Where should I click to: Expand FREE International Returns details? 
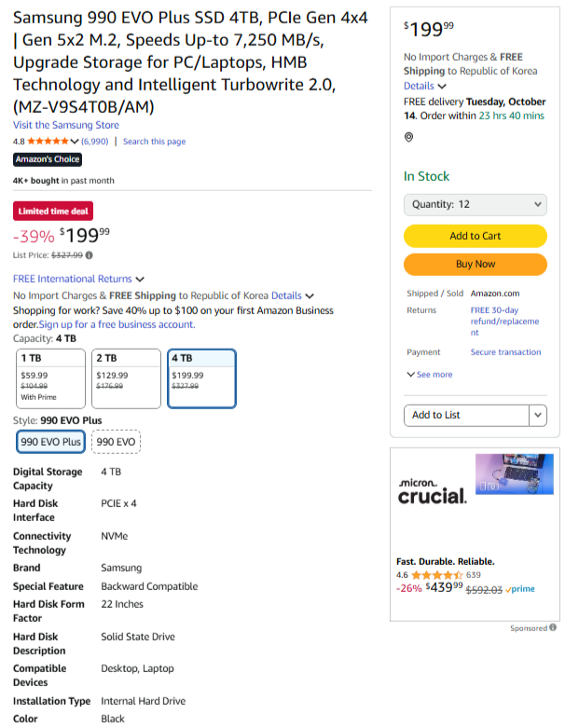79,279
